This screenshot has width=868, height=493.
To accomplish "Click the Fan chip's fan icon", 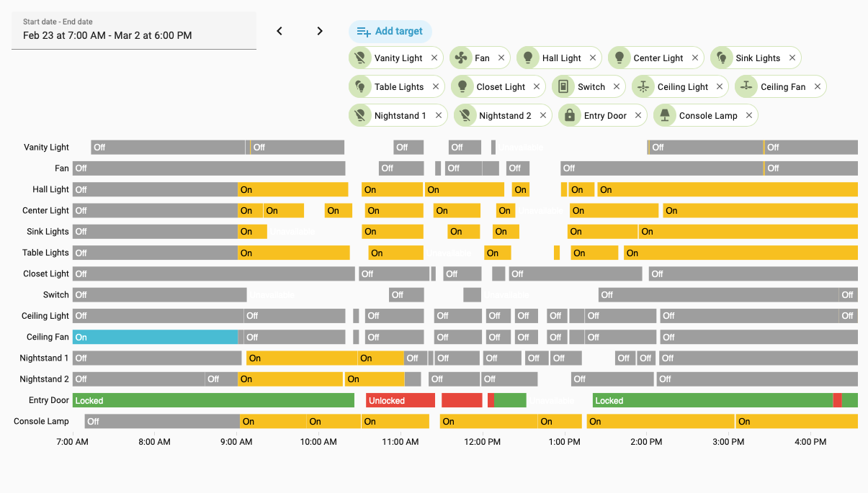I will (460, 58).
